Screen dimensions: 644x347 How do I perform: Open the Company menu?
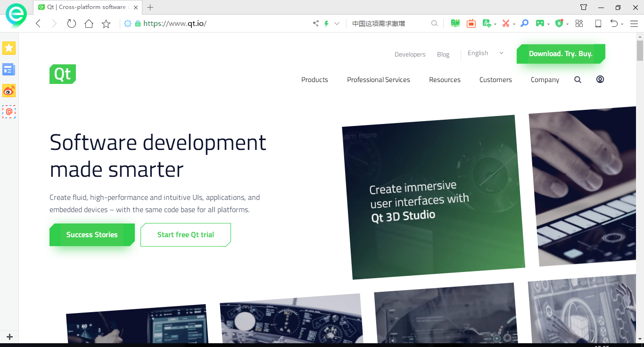click(545, 80)
